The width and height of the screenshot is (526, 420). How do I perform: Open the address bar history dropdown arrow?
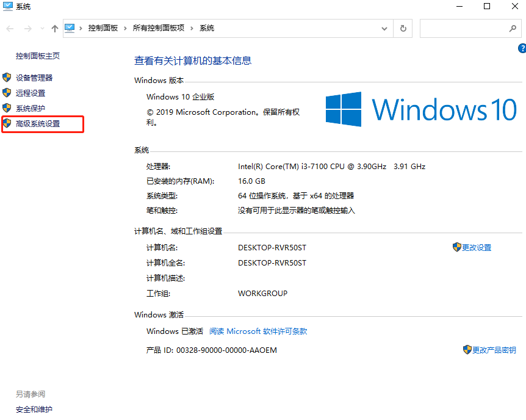tap(383, 28)
